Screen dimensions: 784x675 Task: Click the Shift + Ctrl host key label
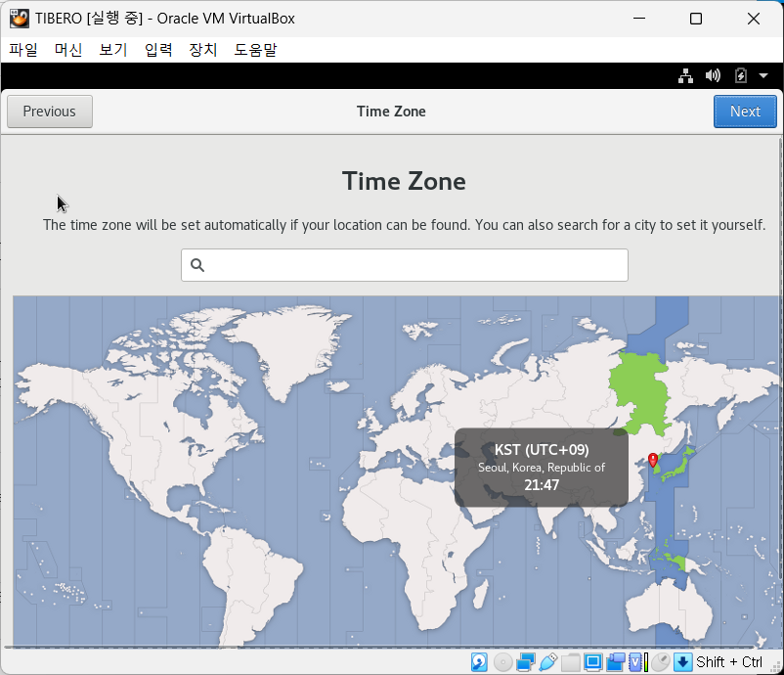pyautogui.click(x=729, y=662)
